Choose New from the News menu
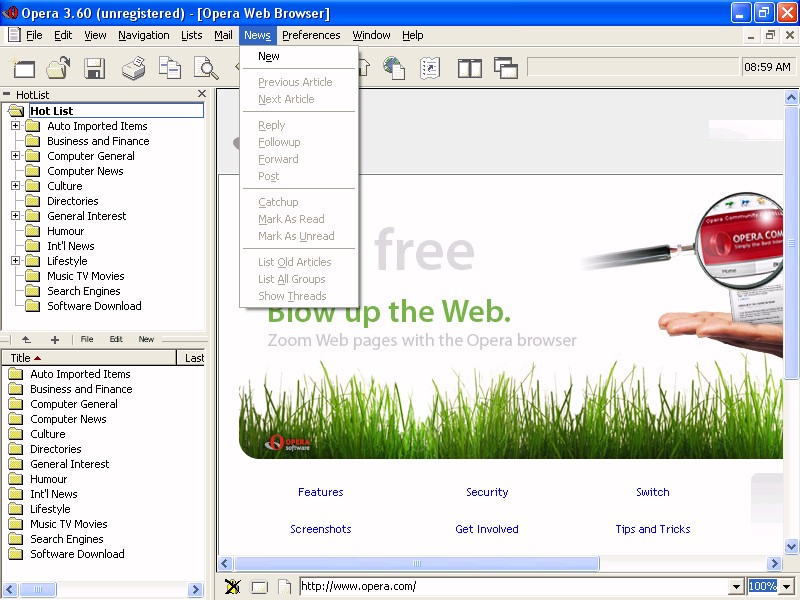 [299, 57]
